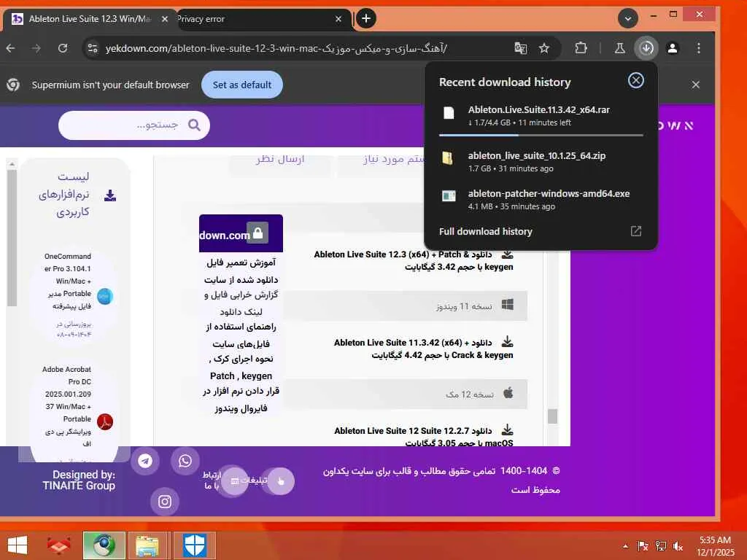Click the Mac 12 version header row
The image size is (747, 560).
pyautogui.click(x=406, y=394)
